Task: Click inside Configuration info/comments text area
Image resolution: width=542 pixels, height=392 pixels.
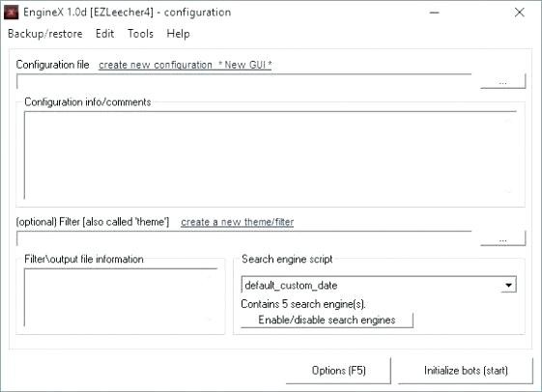Action: pos(271,155)
